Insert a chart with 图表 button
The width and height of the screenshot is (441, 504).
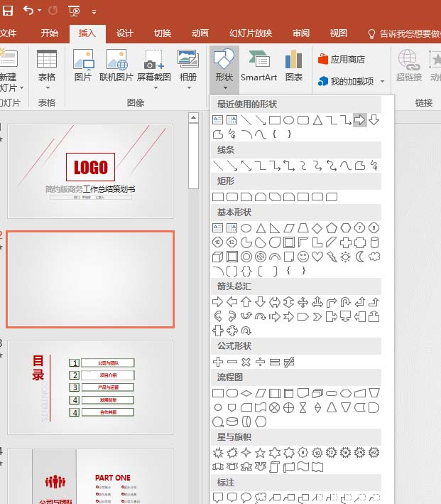click(x=293, y=66)
